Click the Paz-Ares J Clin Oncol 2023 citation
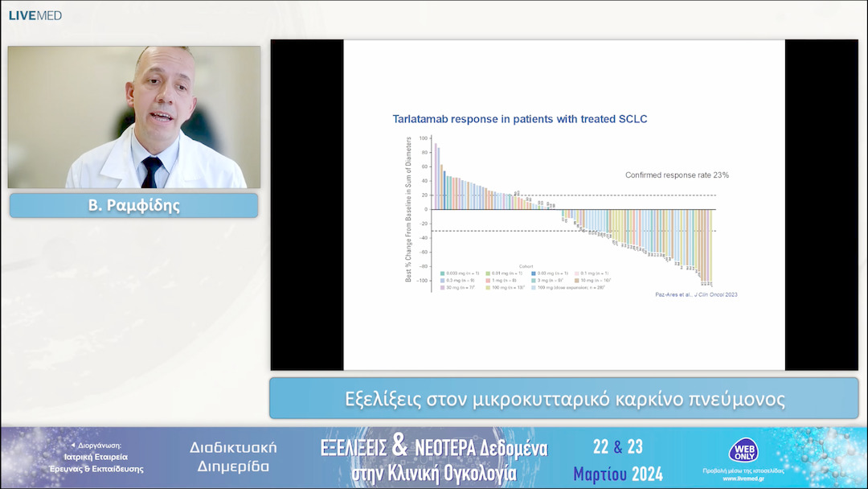The image size is (868, 489). [x=696, y=294]
